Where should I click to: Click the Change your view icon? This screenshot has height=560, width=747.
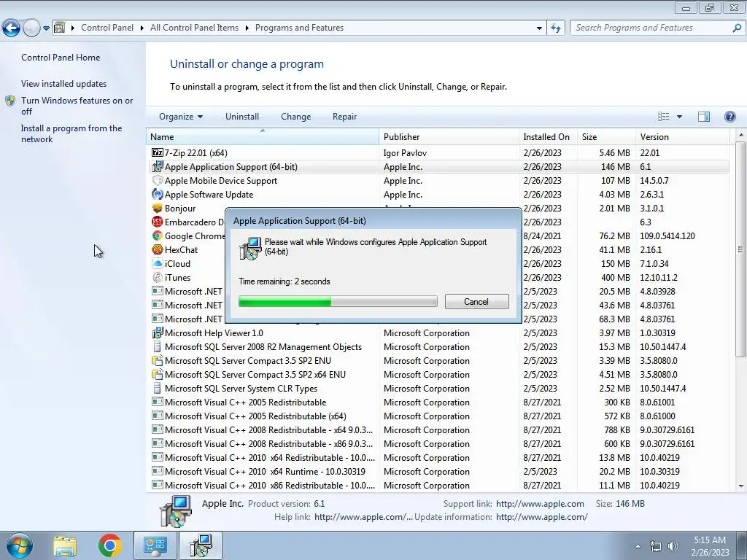point(663,117)
